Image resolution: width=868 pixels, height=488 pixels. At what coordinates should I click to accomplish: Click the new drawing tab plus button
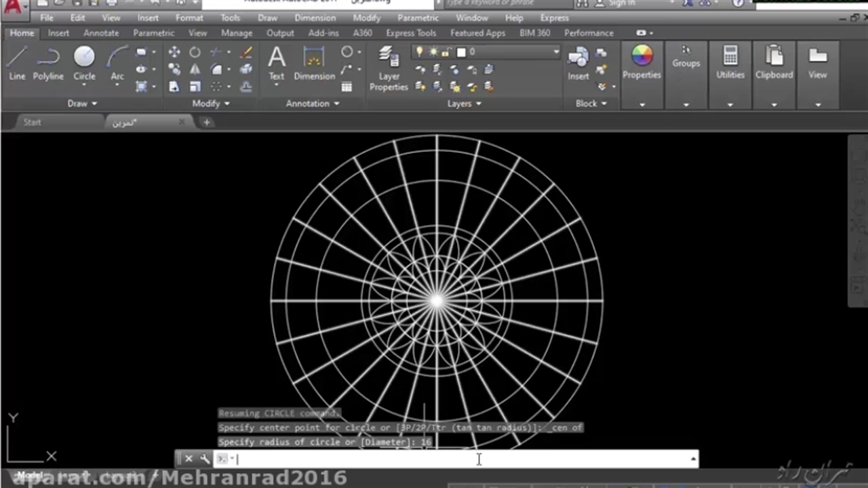tap(206, 122)
